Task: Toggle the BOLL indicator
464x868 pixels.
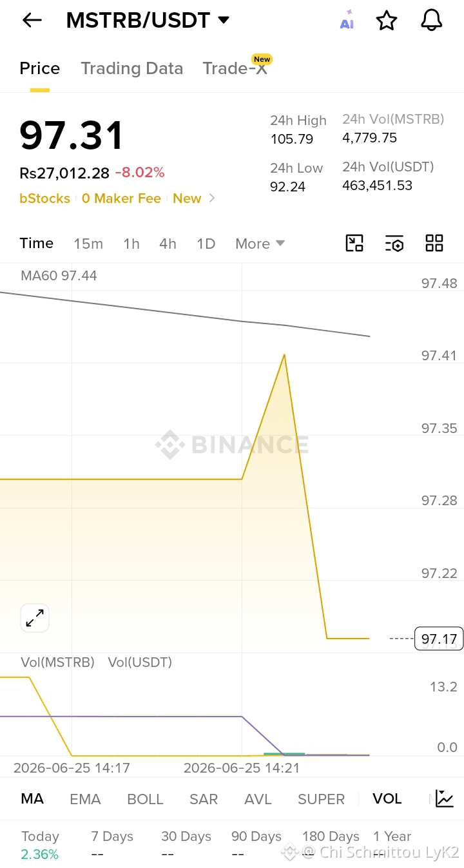Action: tap(146, 799)
